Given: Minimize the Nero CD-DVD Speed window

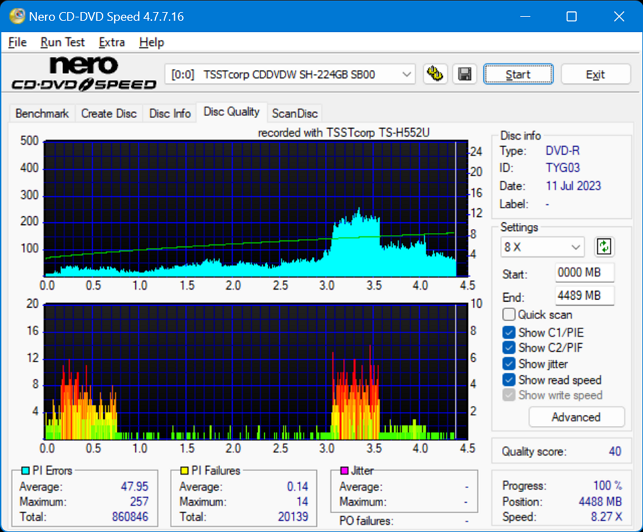Looking at the screenshot, I should [525, 16].
